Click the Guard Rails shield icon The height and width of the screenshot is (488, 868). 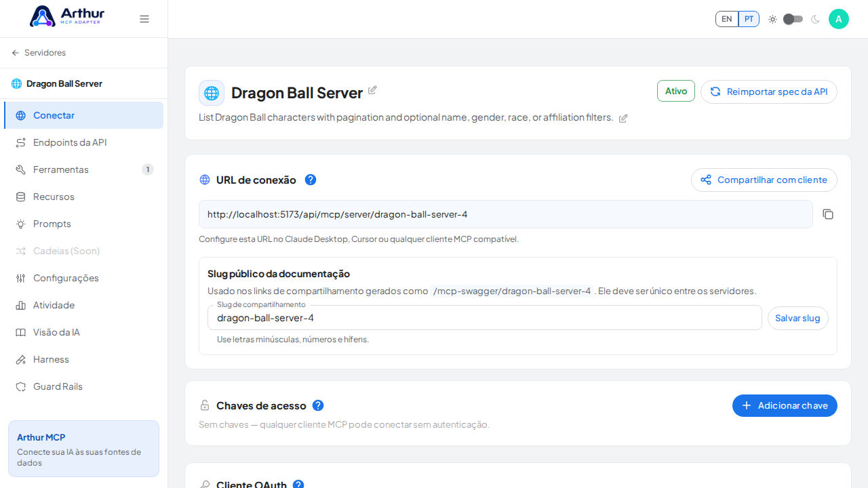click(x=21, y=386)
